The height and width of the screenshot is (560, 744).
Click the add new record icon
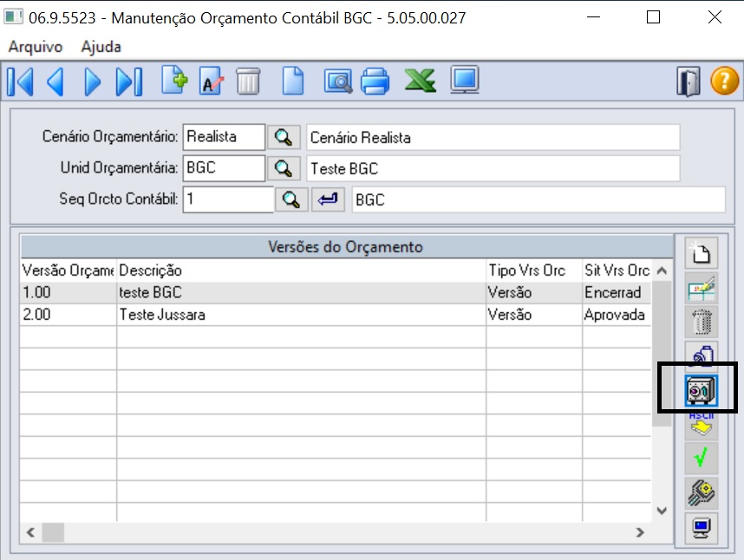click(174, 80)
